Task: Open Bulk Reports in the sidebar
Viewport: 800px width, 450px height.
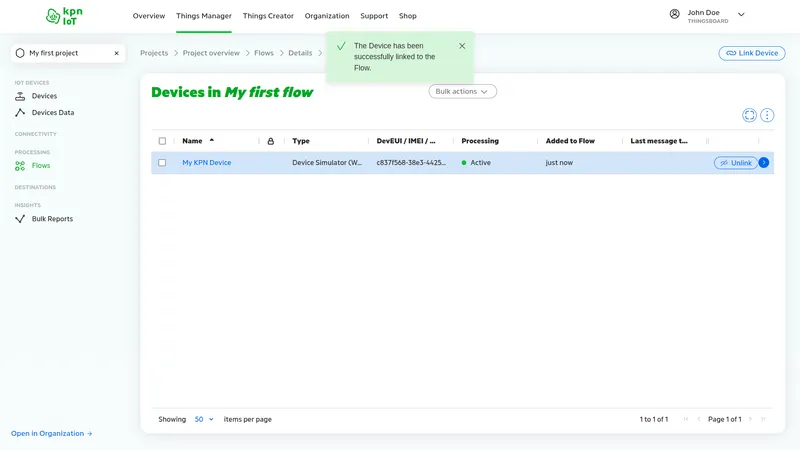Action: click(x=53, y=219)
